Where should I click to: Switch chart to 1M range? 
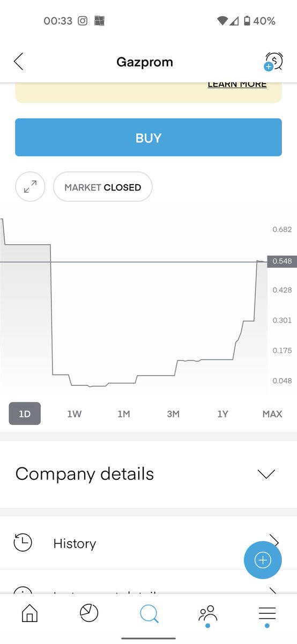[x=124, y=414]
